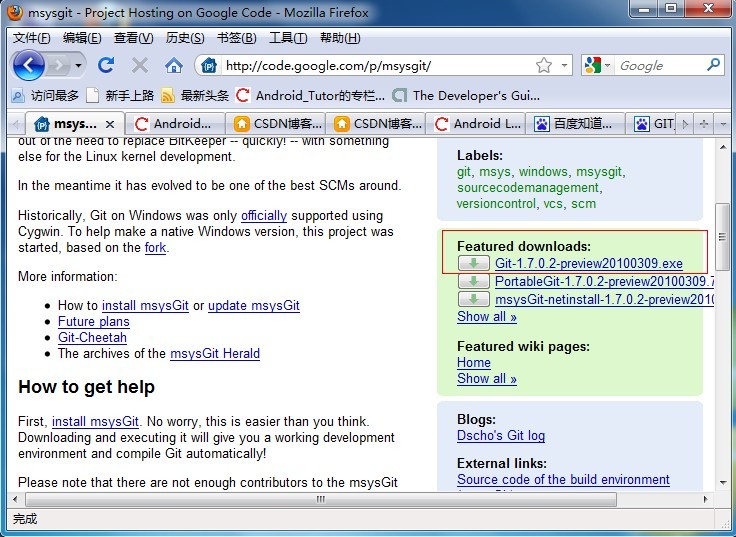
Task: Reload the page with the refresh icon
Action: point(106,65)
